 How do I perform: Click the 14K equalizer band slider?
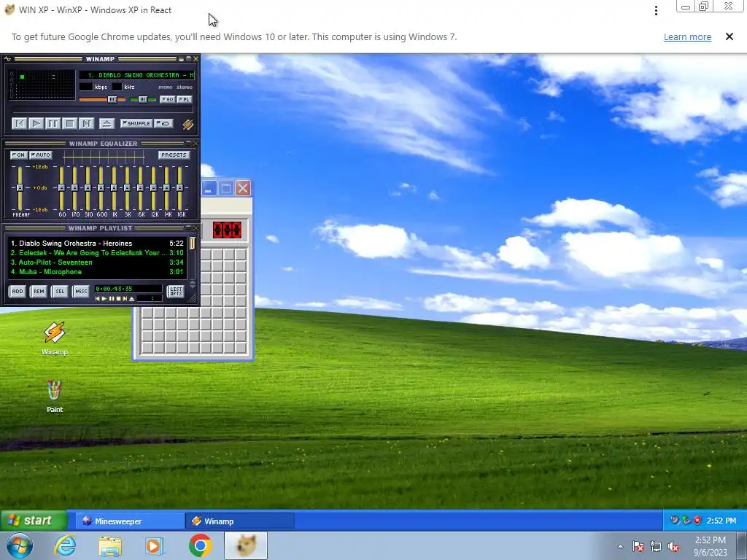pyautogui.click(x=166, y=188)
